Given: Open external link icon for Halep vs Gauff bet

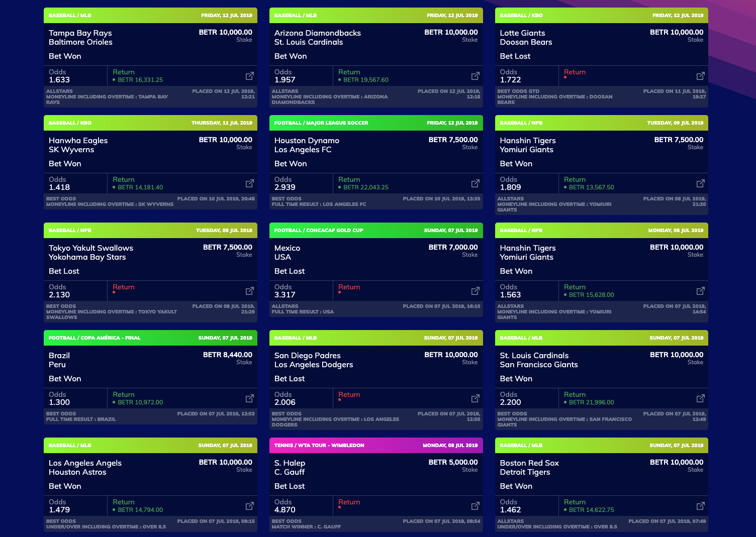Looking at the screenshot, I should [x=476, y=506].
